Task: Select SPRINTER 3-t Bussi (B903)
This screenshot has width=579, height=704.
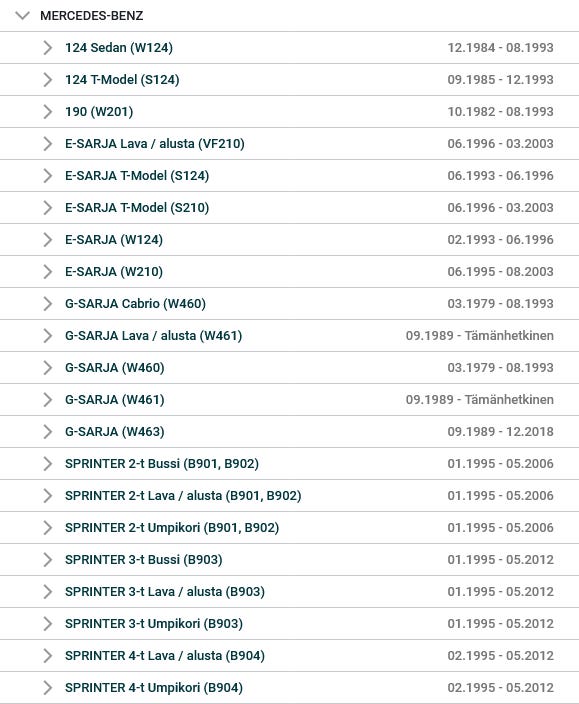Action: coord(144,560)
